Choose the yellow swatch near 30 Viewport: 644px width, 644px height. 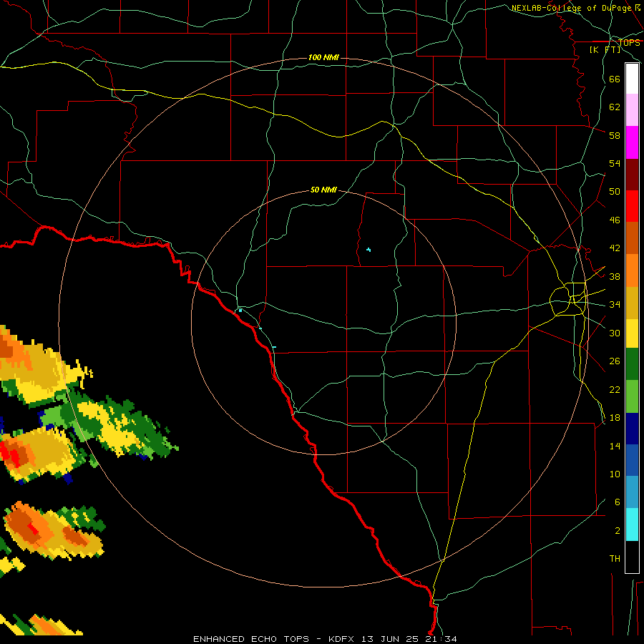click(x=632, y=333)
